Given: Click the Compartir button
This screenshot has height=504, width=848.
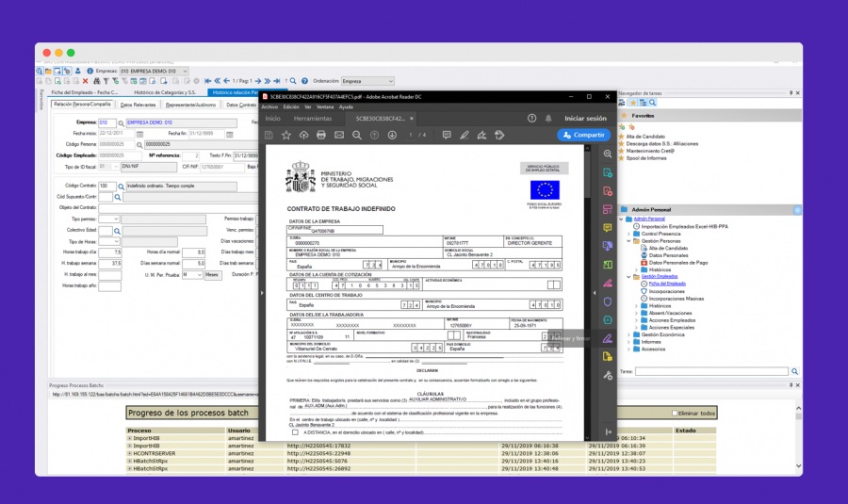Looking at the screenshot, I should pyautogui.click(x=584, y=136).
